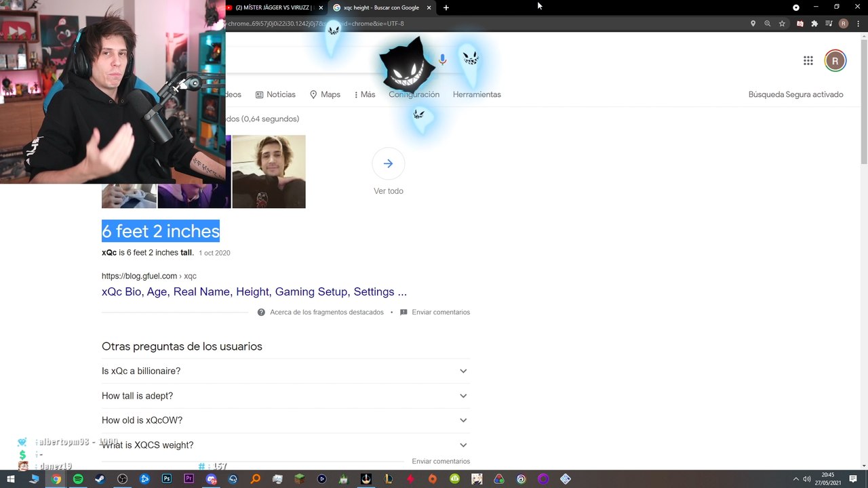The height and width of the screenshot is (488, 868).
Task: Click the blog.gfuel.com source URL
Action: click(149, 276)
